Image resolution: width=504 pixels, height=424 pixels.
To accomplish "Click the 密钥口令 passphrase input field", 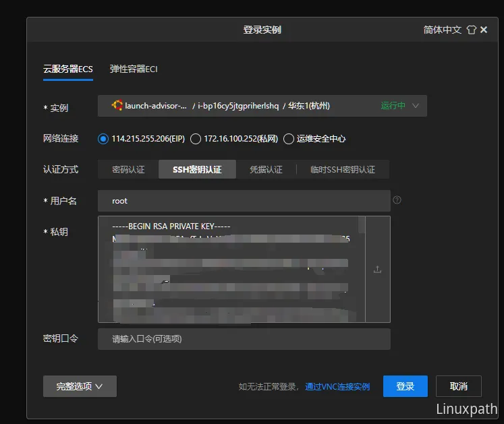I will (244, 339).
